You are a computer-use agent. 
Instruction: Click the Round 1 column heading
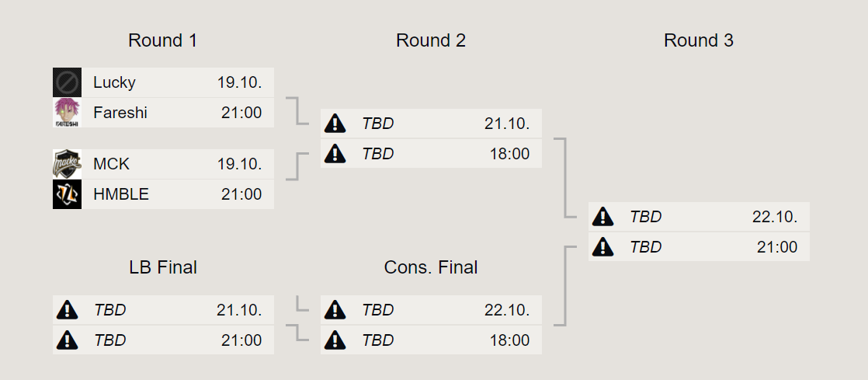163,40
